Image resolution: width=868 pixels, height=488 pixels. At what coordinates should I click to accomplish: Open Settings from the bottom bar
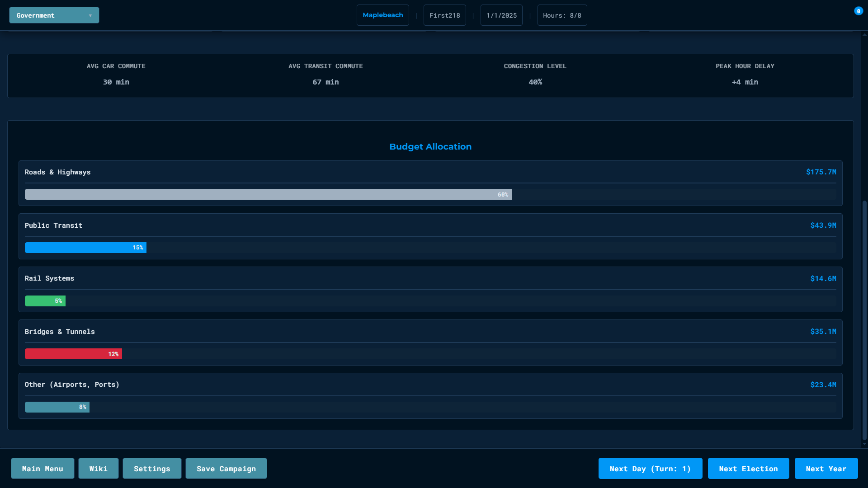pyautogui.click(x=152, y=469)
